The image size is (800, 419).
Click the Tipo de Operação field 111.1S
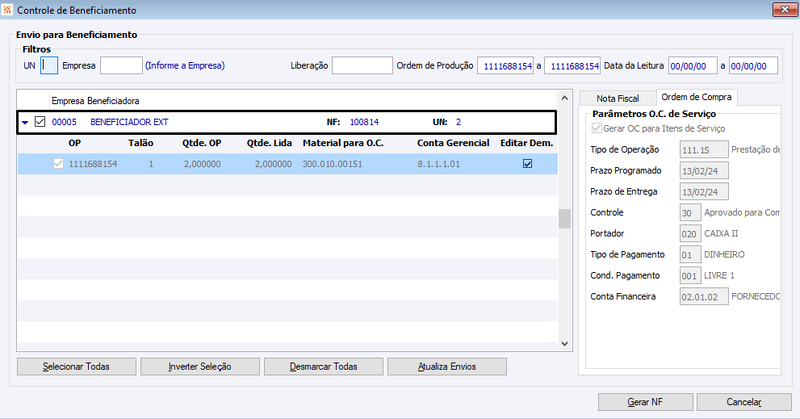tap(704, 150)
